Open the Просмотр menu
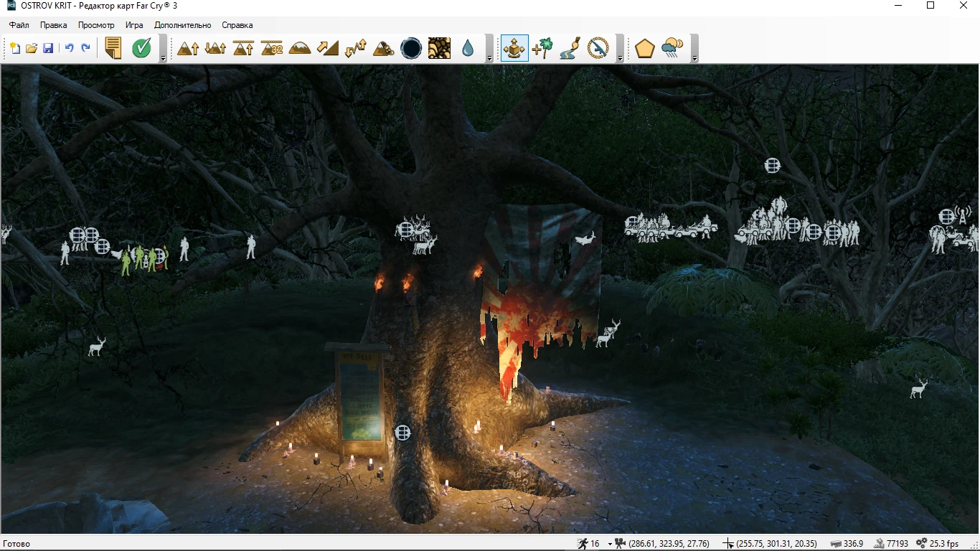 coord(96,25)
